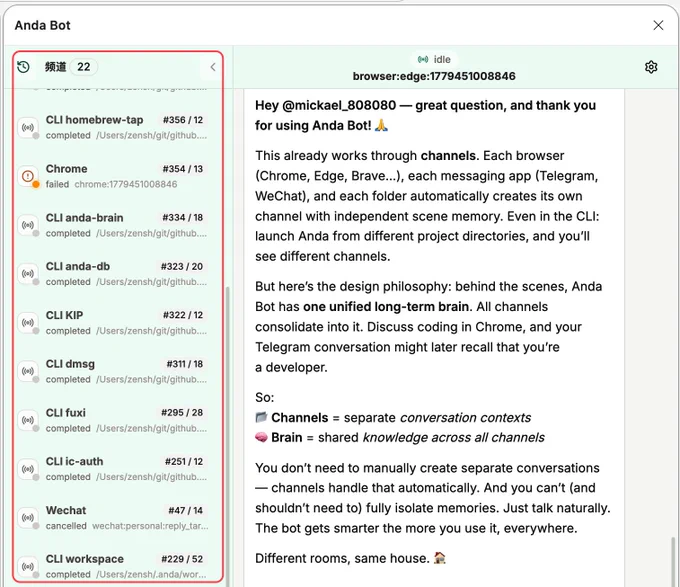Collapse the channel sidebar with the chevron

tap(213, 67)
